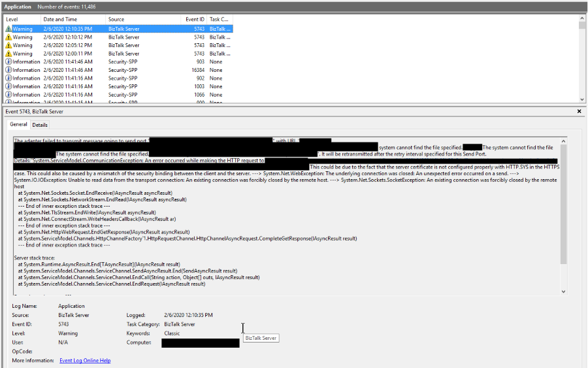Sort the event list by Level column

[20, 20]
